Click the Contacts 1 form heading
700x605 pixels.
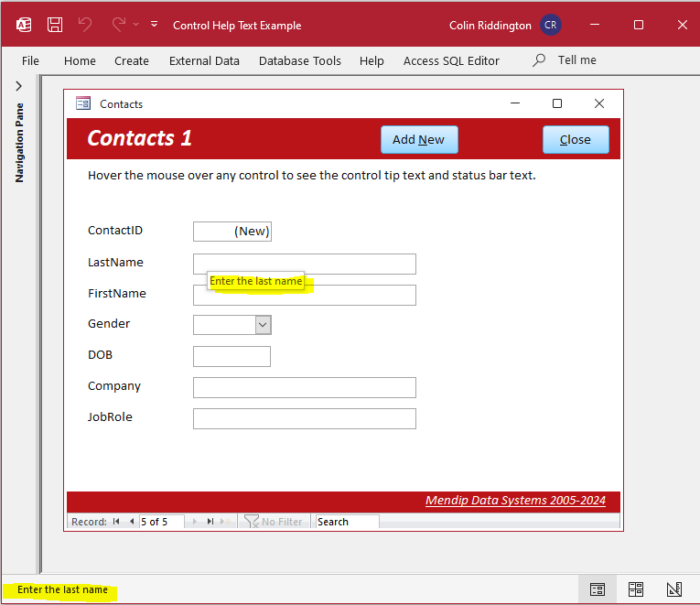[x=139, y=138]
